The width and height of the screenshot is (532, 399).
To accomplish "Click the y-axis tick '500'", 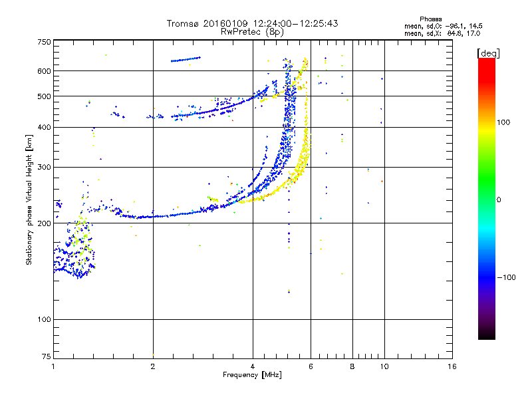I will pyautogui.click(x=44, y=96).
